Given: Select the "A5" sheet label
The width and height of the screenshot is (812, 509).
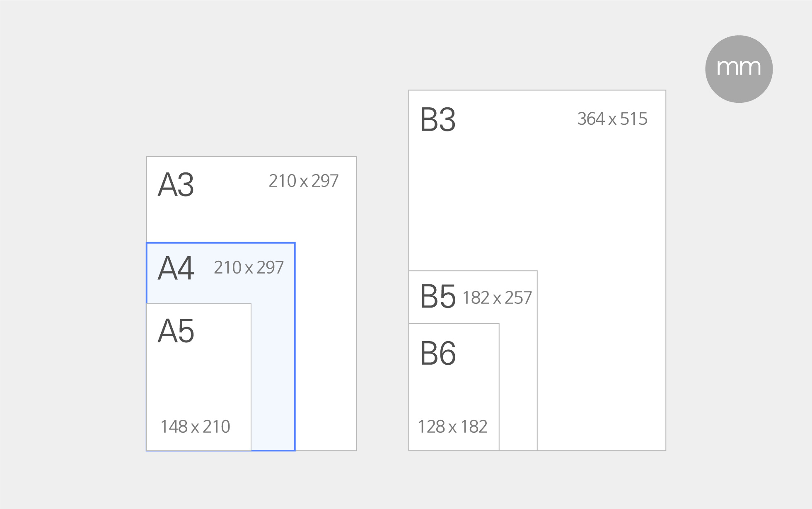Looking at the screenshot, I should [176, 331].
